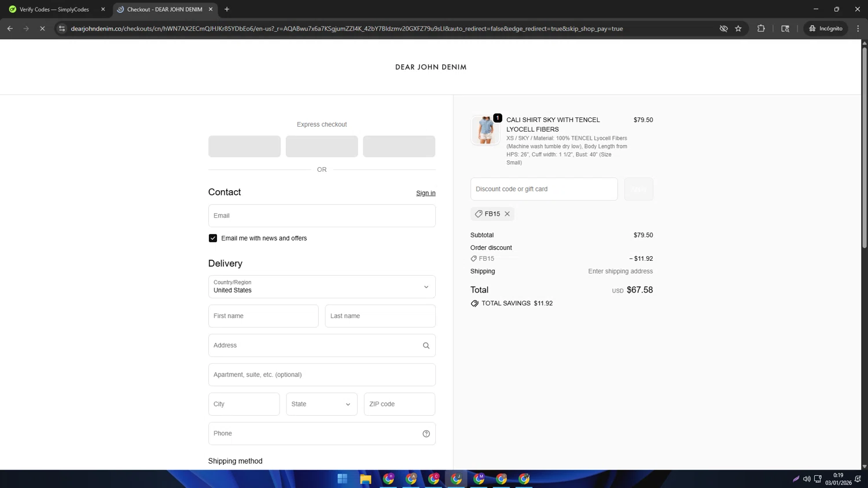Viewport: 868px width, 488px height.
Task: Go back to the previous page
Action: [10, 28]
